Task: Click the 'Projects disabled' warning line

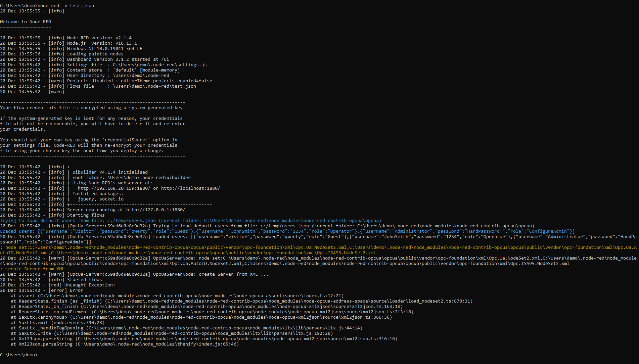Action: click(106, 81)
